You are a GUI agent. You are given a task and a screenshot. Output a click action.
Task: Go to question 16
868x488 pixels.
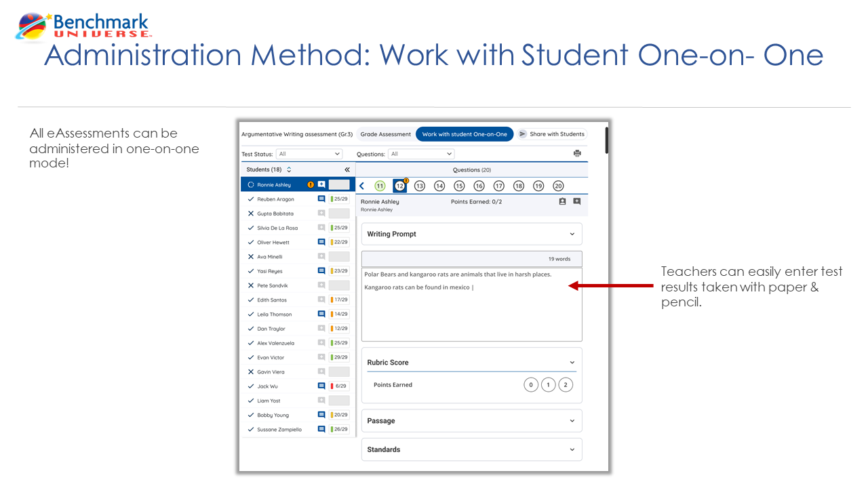479,186
